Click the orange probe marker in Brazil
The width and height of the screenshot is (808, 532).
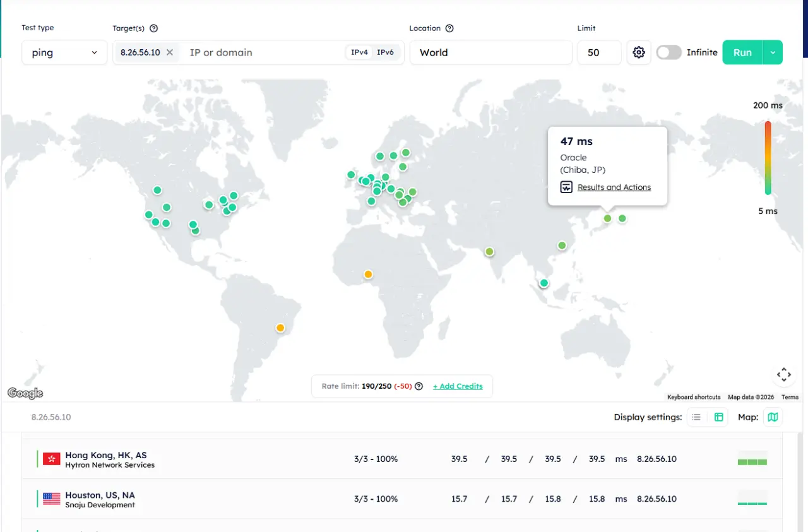280,328
